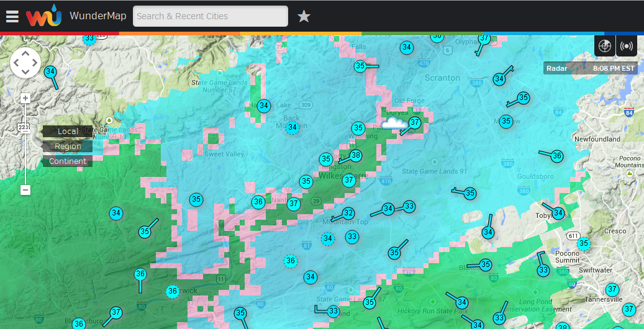Viewport: 644px width, 329px height.
Task: Toggle the weather stations broadcast icon
Action: coord(627,46)
